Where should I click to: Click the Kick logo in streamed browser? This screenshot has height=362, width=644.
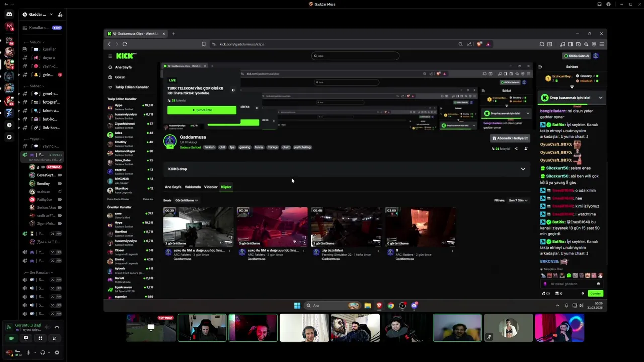[x=125, y=56]
